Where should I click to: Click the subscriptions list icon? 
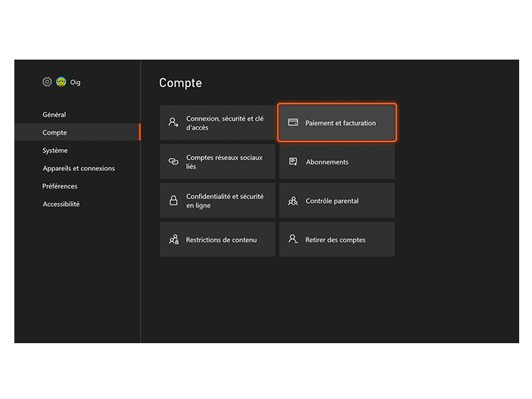(x=293, y=161)
